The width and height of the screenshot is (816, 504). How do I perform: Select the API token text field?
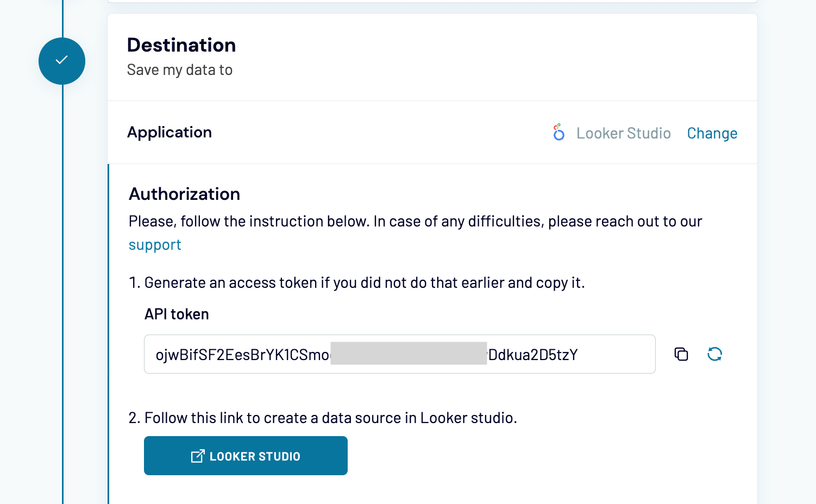click(x=399, y=354)
